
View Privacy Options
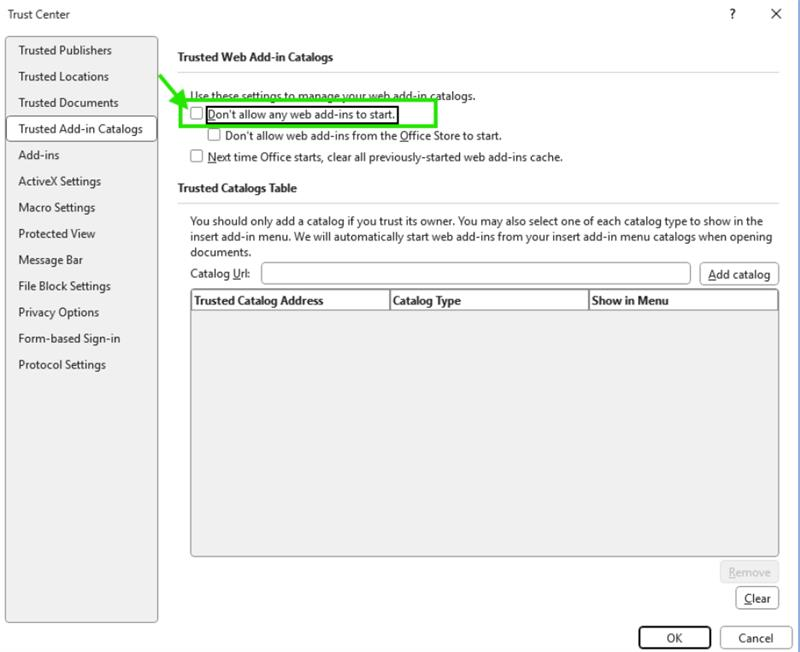[x=52, y=312]
